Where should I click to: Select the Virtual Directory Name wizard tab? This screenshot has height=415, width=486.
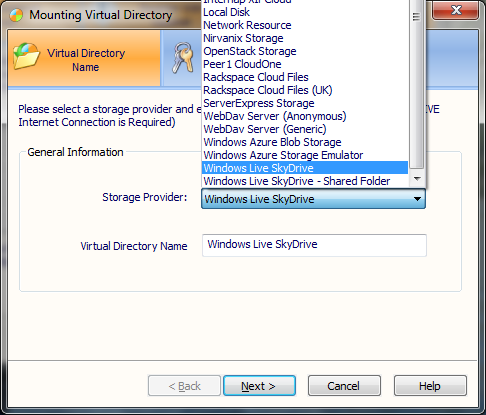(x=84, y=58)
